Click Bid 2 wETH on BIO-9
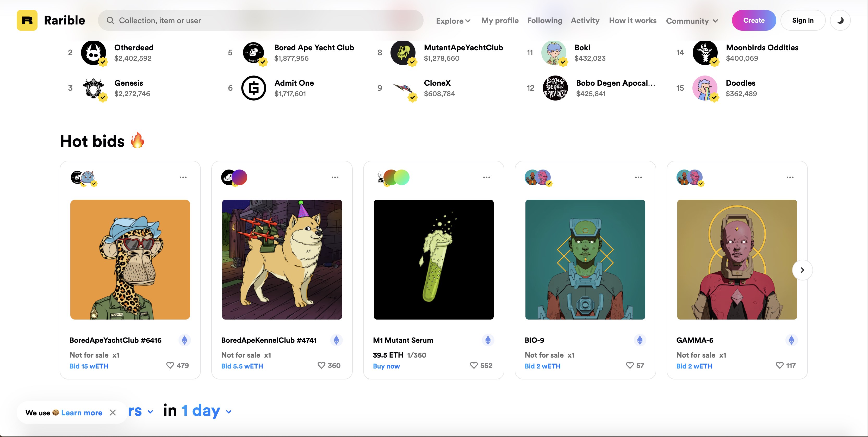The height and width of the screenshot is (437, 868). [x=542, y=366]
